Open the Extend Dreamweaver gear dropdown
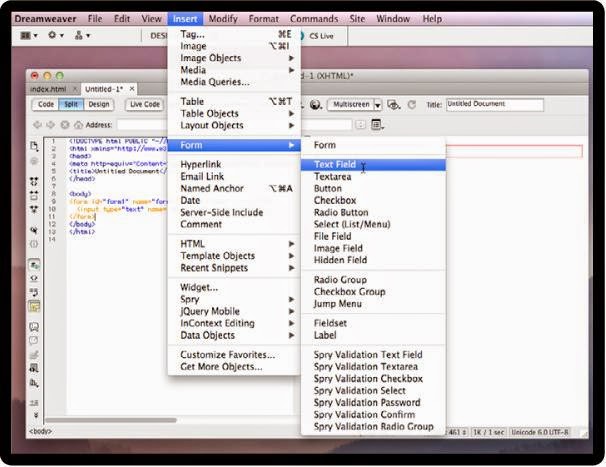This screenshot has width=606, height=467. pyautogui.click(x=56, y=36)
